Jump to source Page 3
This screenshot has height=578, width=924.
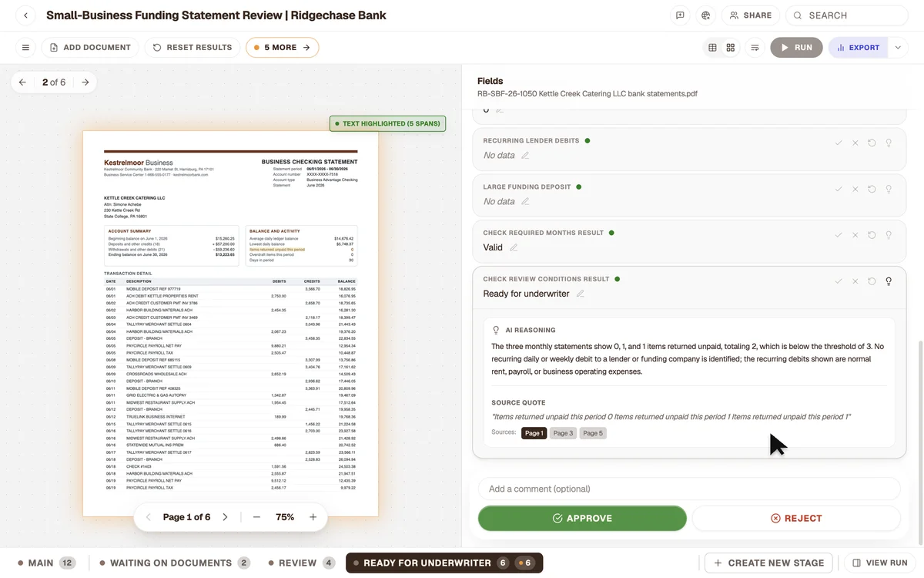click(x=564, y=433)
